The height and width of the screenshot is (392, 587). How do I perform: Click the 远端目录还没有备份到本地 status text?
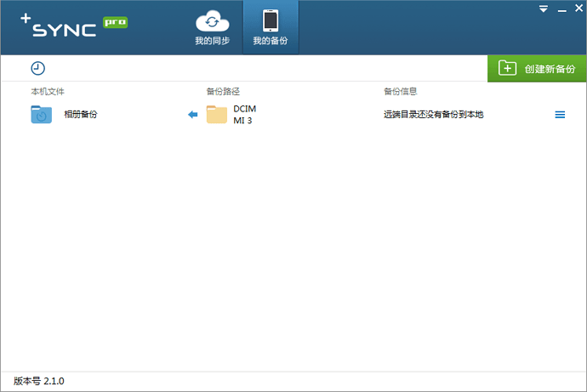[x=433, y=115]
